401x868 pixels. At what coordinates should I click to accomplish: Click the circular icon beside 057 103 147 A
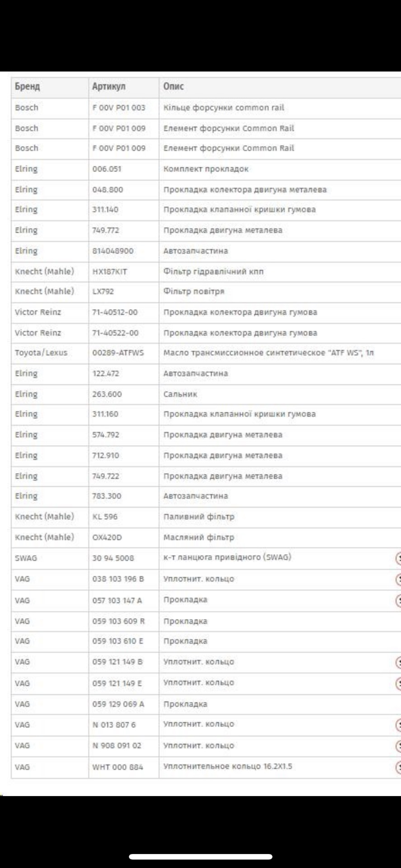[x=398, y=600]
